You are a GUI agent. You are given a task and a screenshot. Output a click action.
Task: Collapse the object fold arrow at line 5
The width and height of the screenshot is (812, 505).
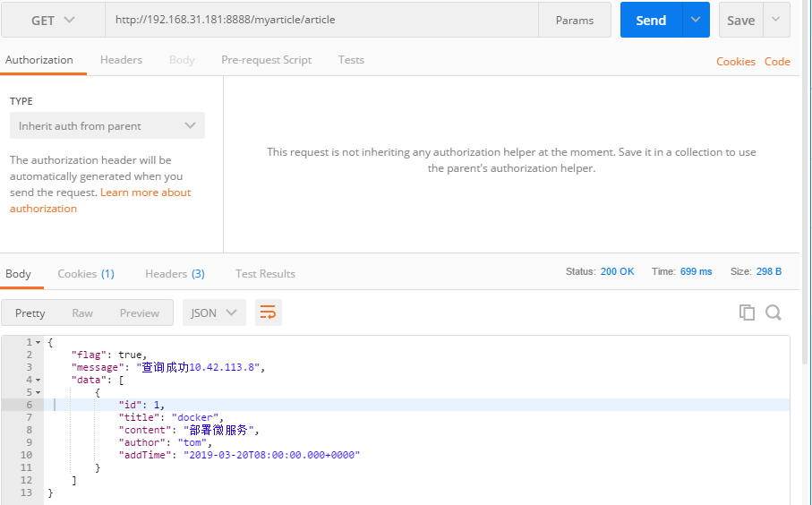click(x=38, y=393)
